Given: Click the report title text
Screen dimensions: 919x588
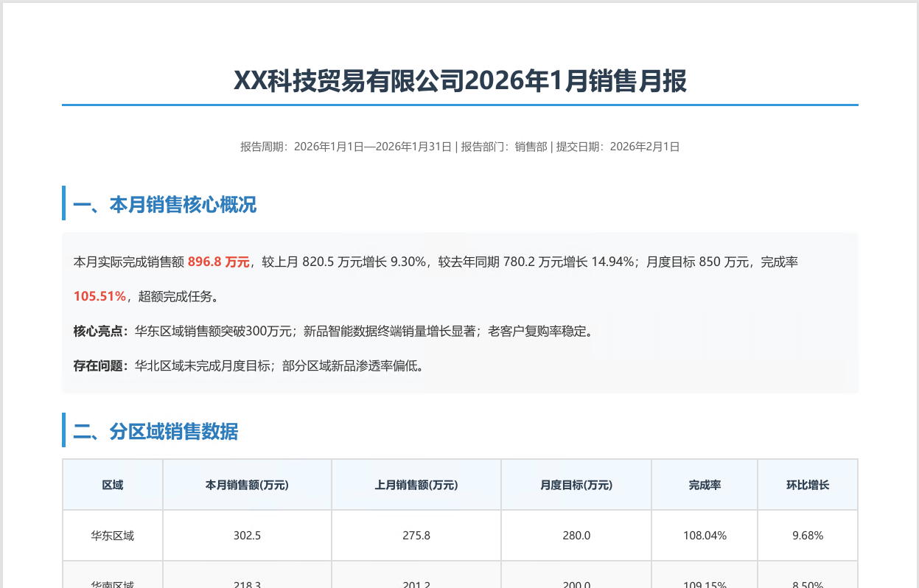Looking at the screenshot, I should (x=459, y=83).
